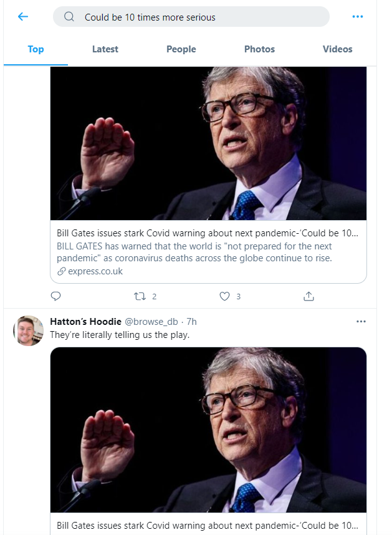
Task: Click the @browse_db handle
Action: click(151, 322)
